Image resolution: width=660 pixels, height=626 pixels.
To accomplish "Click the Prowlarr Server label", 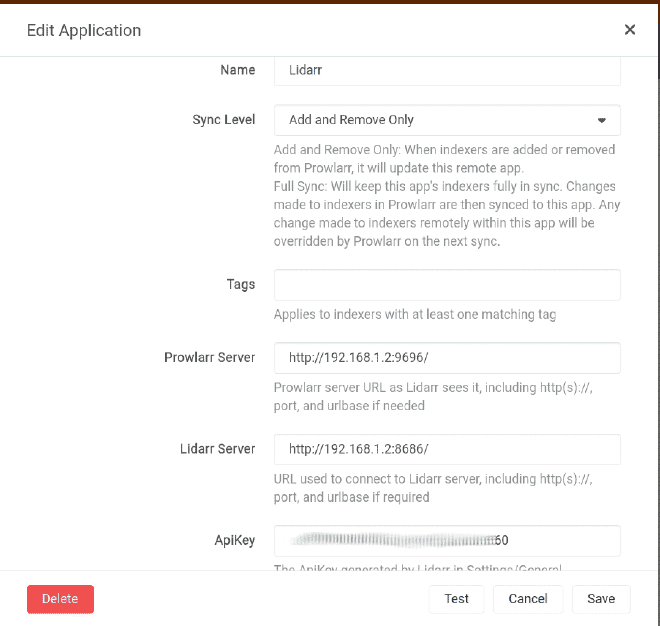I will [209, 357].
